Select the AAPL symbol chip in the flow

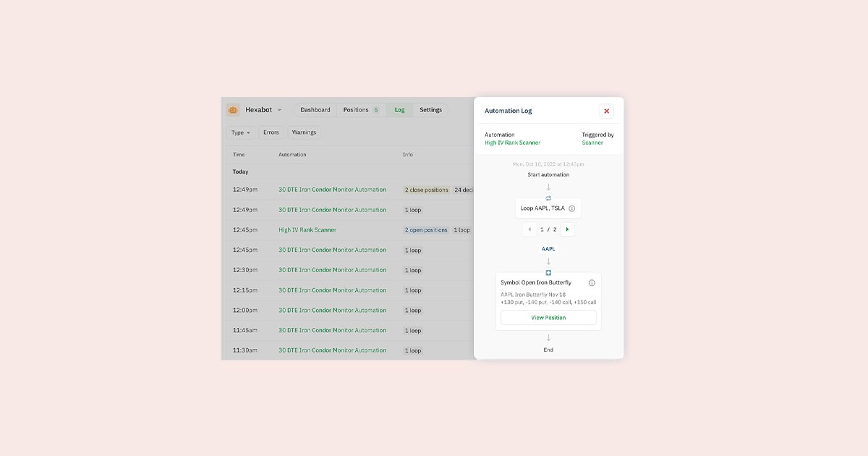(x=548, y=248)
